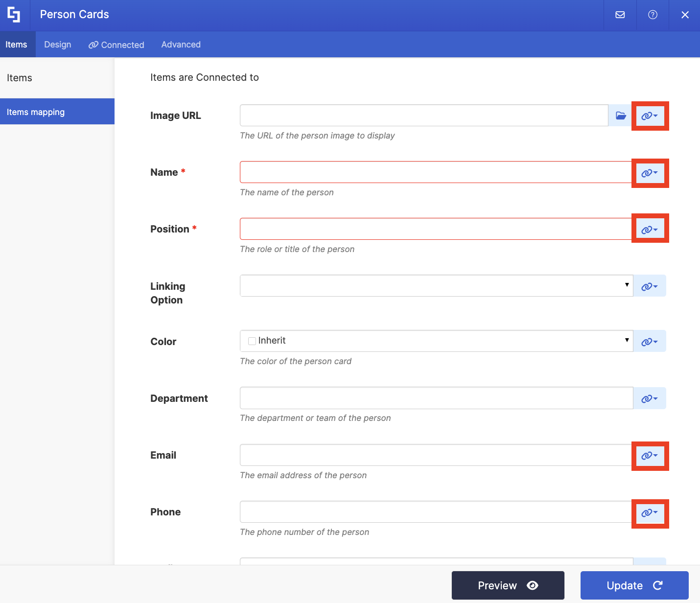Click the Preview button

pos(508,585)
